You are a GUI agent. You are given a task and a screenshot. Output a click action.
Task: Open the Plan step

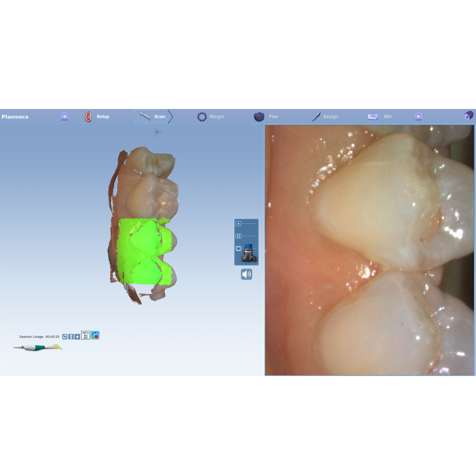pos(267,117)
